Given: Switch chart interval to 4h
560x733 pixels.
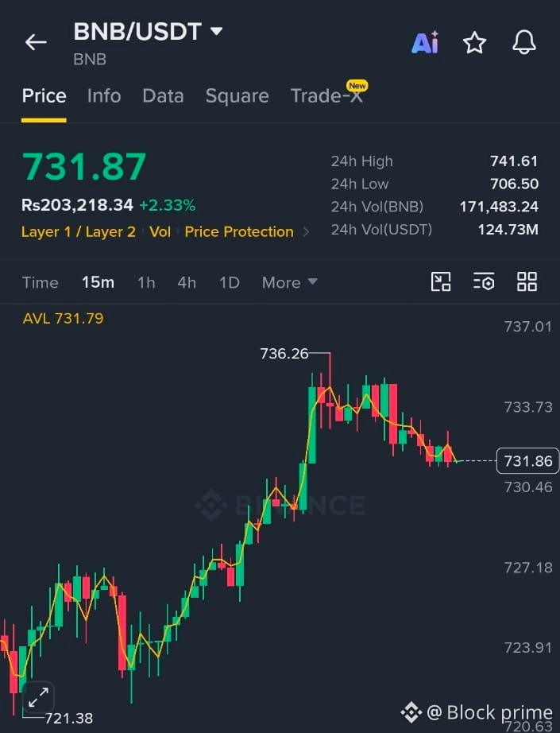Looking at the screenshot, I should 187,282.
